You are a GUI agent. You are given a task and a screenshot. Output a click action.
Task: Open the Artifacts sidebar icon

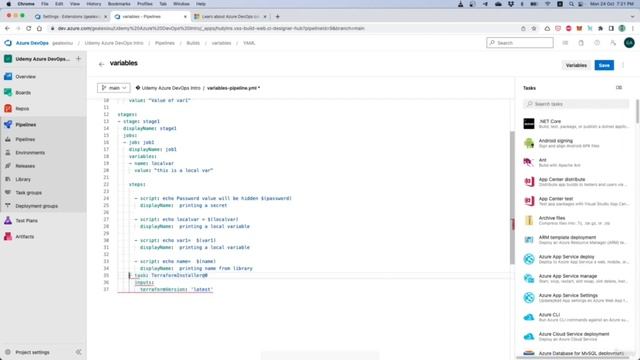click(8, 236)
